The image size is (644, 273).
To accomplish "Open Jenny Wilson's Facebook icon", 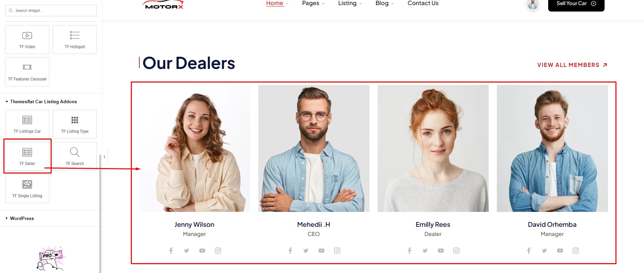I will [171, 251].
